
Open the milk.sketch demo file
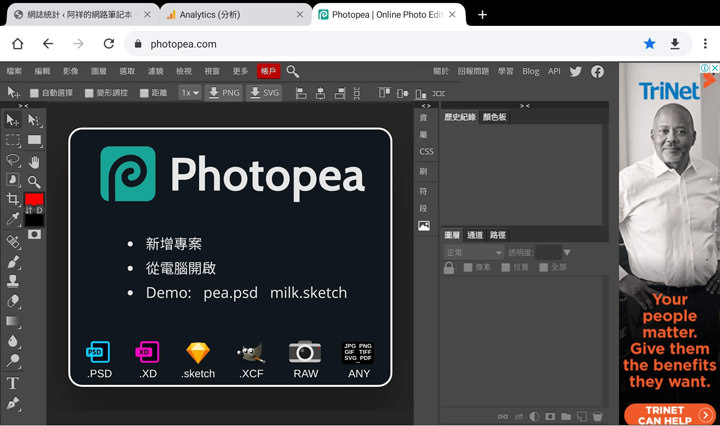(x=309, y=293)
